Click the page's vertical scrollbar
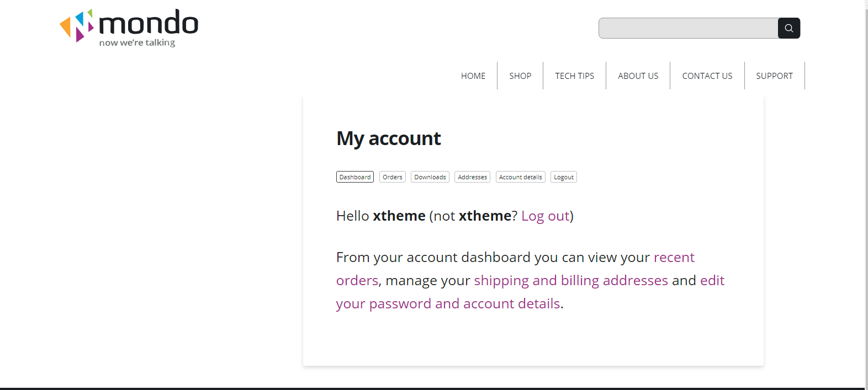Image resolution: width=868 pixels, height=390 pixels. pyautogui.click(x=866, y=193)
